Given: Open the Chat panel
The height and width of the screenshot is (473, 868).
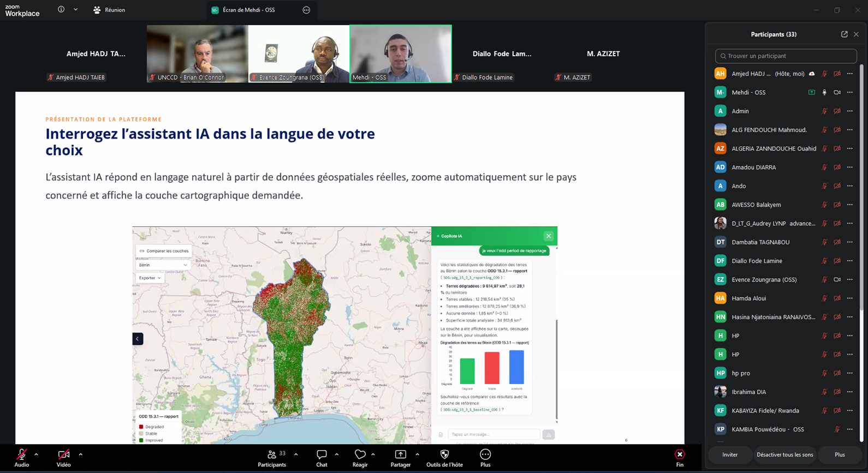Looking at the screenshot, I should point(322,458).
